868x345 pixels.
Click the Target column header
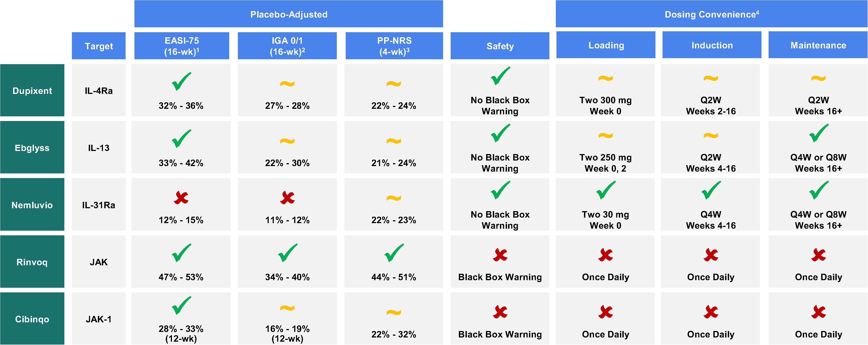click(99, 46)
